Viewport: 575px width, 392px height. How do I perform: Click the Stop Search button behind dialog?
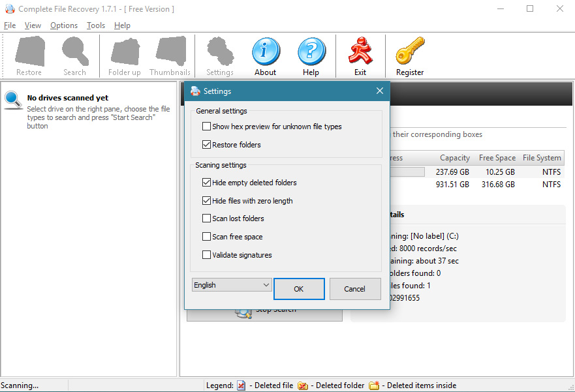[264, 315]
